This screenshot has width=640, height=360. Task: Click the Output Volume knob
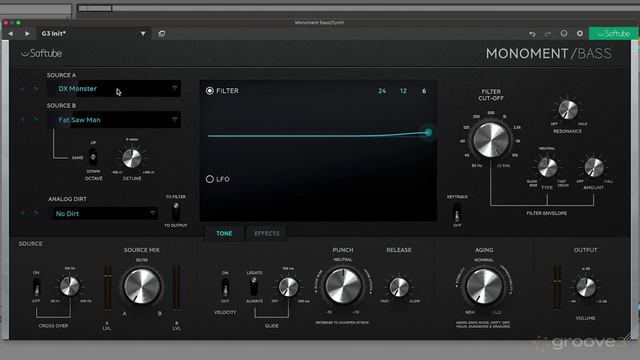(x=586, y=287)
